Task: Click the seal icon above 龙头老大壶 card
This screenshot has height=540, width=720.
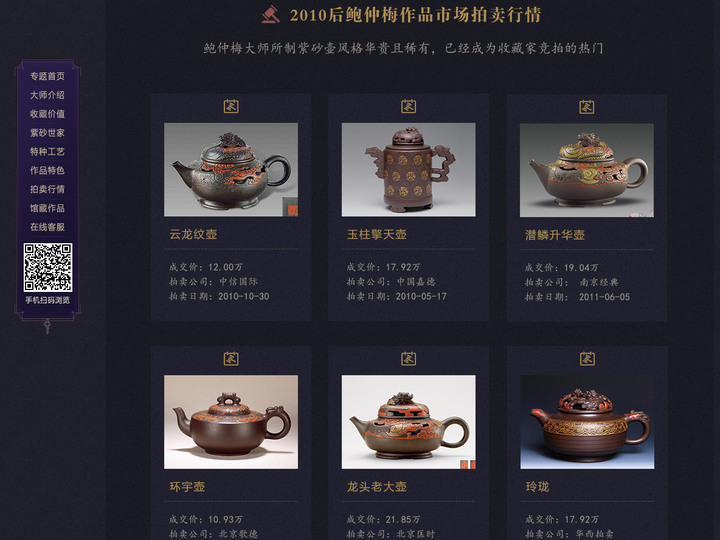Action: pos(409,359)
